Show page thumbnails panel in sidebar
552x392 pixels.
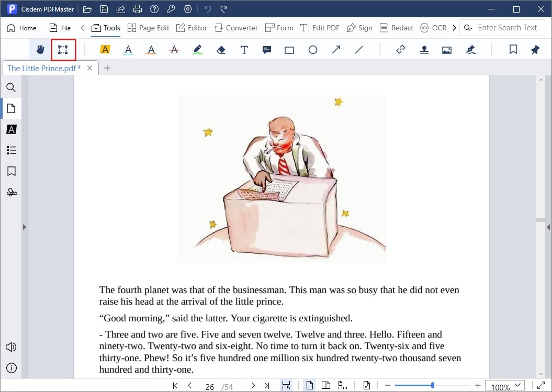tap(11, 108)
